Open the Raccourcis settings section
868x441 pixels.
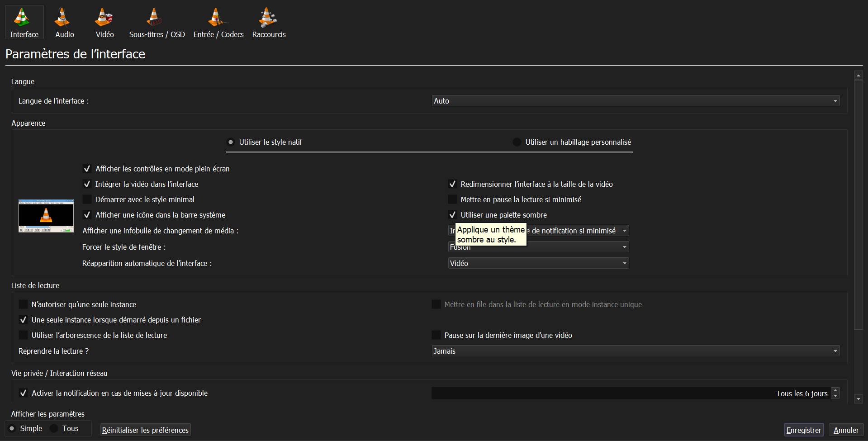pos(269,22)
